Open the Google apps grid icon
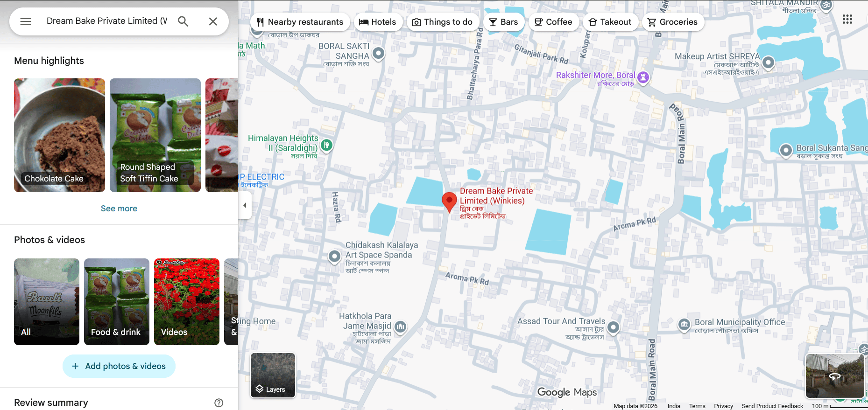Viewport: 868px width, 410px height. (847, 19)
